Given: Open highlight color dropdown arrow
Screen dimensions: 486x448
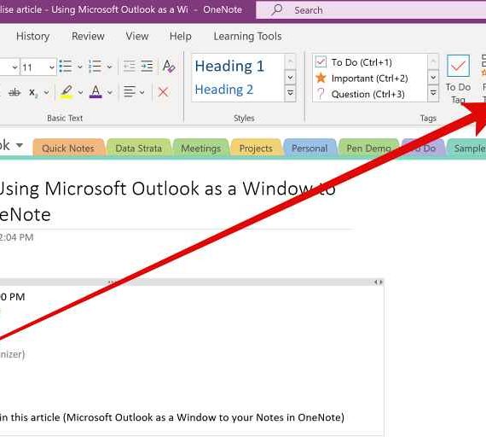Looking at the screenshot, I should 80,92.
